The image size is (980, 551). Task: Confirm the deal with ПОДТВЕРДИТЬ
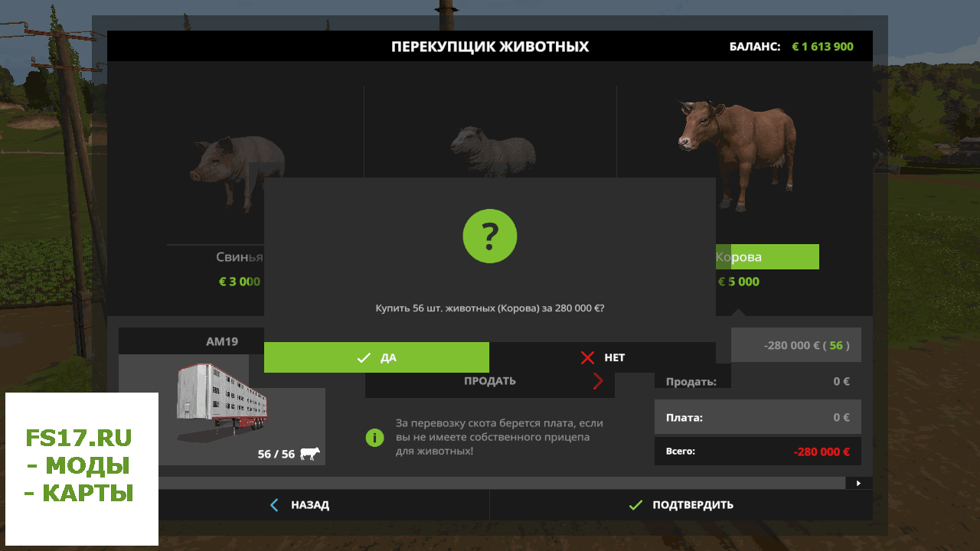693,505
